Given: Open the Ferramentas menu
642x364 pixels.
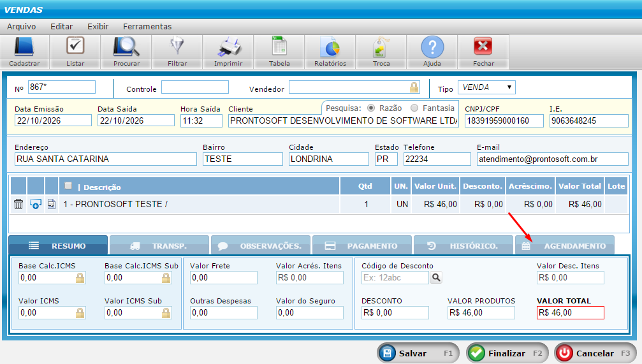Looking at the screenshot, I should click(x=147, y=27).
